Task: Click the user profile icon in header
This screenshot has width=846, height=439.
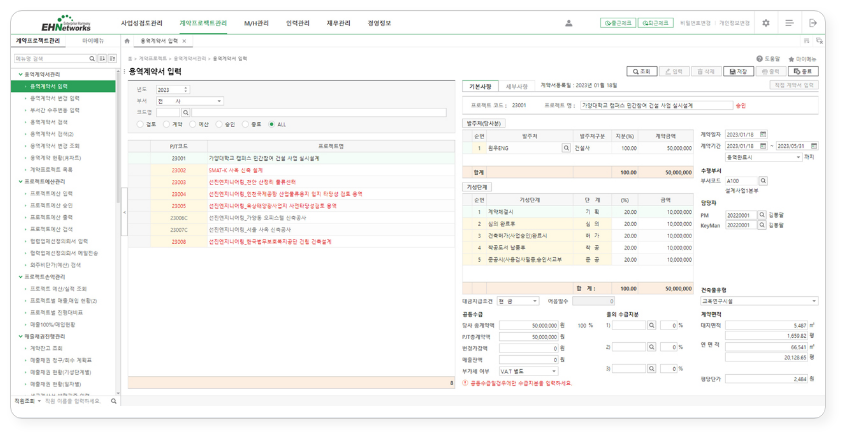Action: click(569, 22)
